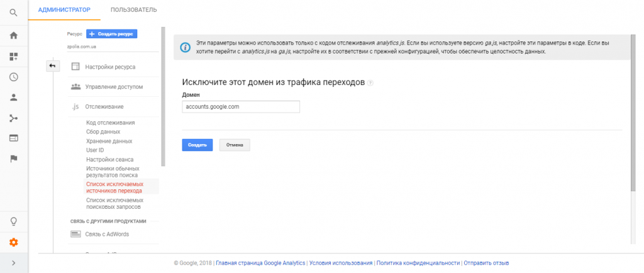Click the blue Создать button
This screenshot has width=644, height=273.
197,145
